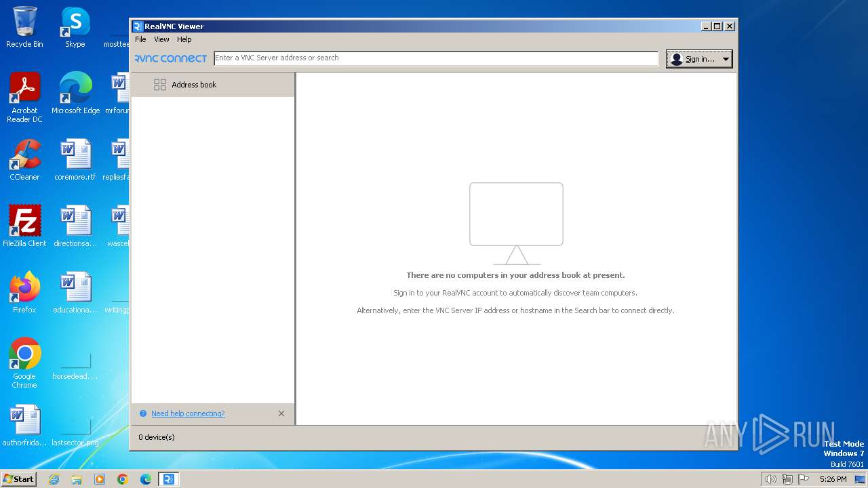Focus the VNC Server address search field
Image resolution: width=868 pixels, height=488 pixels.
point(436,58)
